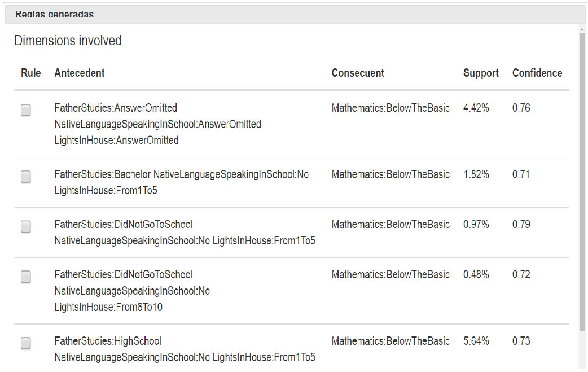Click the 5.64% support cell
588x372 pixels.
pos(476,341)
